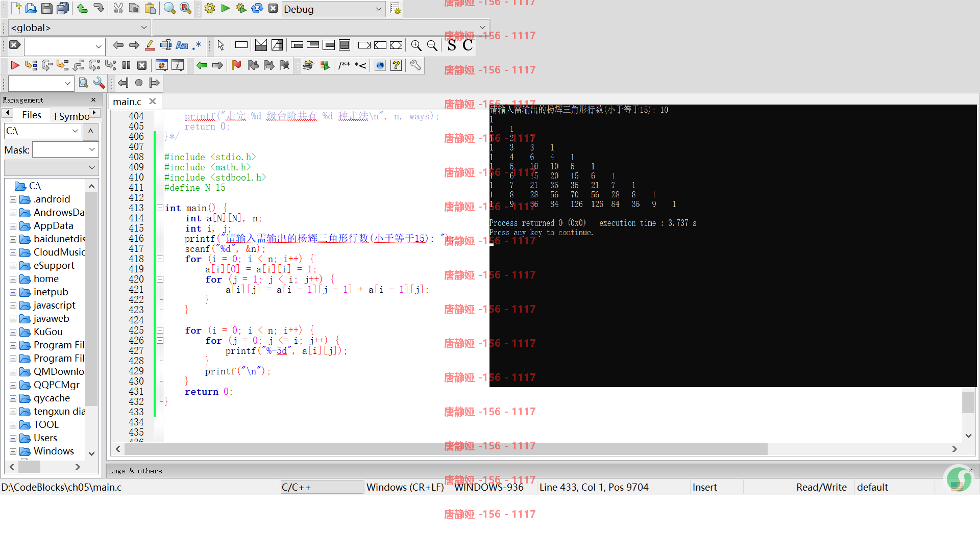980x534 pixels.
Task: Save the current file
Action: [47, 8]
